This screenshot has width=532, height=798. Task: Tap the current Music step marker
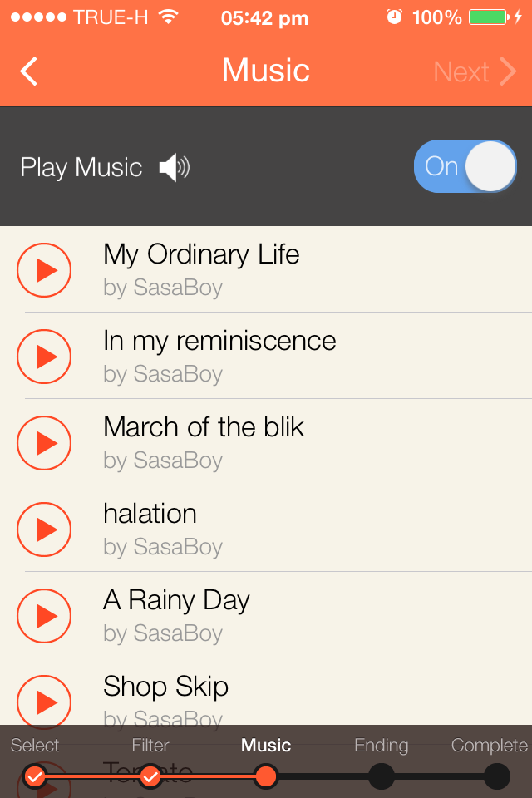tap(265, 776)
